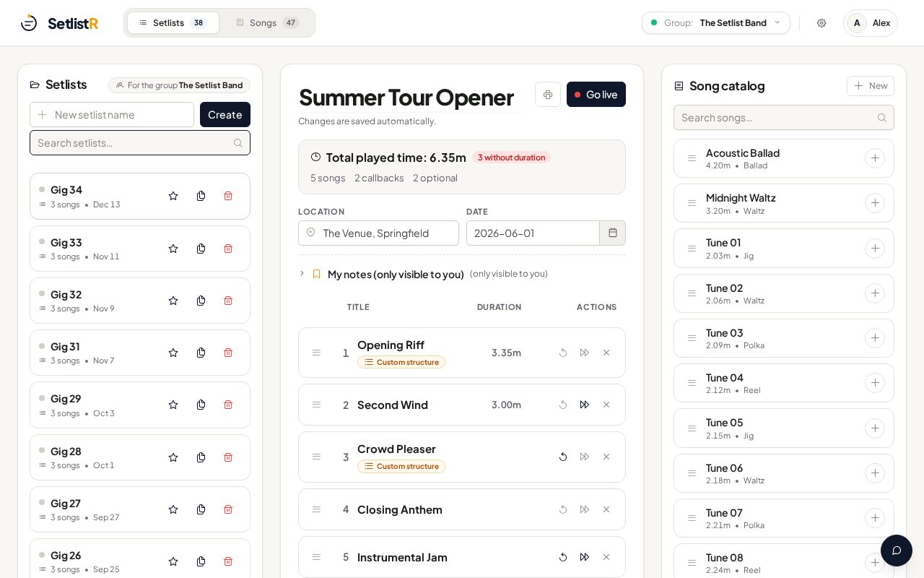Open the settings gear icon
The height and width of the screenshot is (578, 924).
(x=821, y=23)
